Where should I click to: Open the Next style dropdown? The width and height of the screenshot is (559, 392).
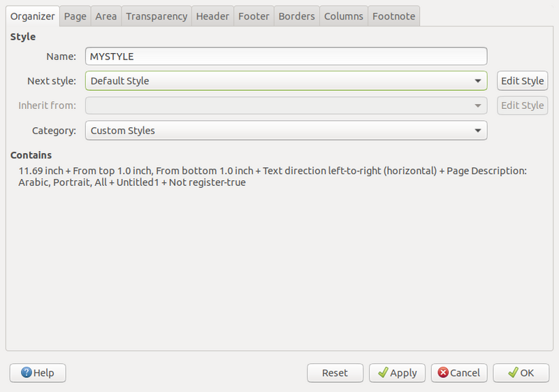pos(286,81)
